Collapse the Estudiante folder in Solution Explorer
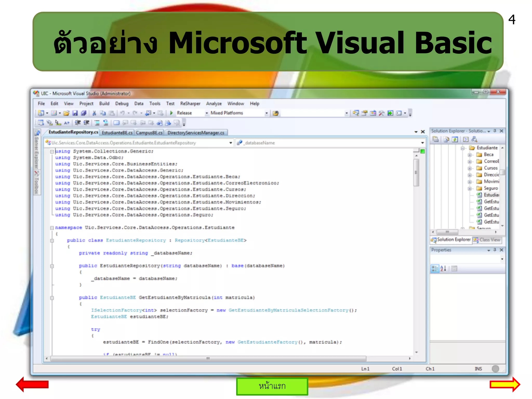Screen dimensions: 532x399 (x=463, y=148)
